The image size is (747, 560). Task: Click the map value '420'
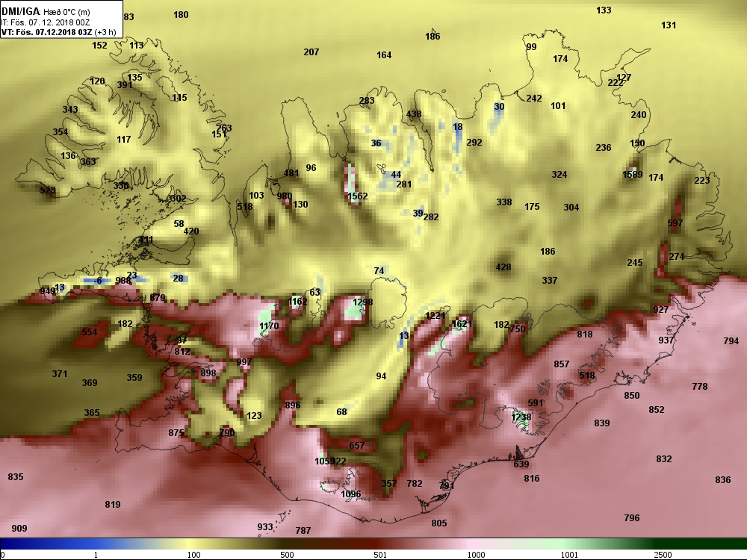coord(191,231)
